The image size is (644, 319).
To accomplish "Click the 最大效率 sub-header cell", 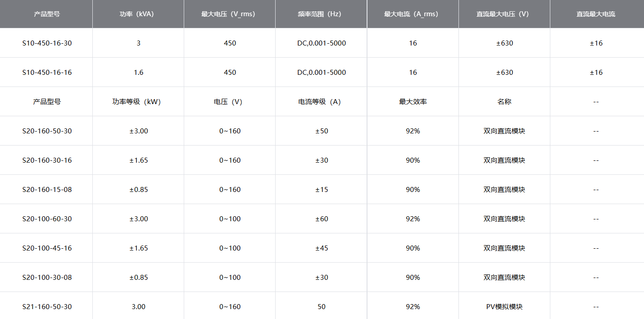I will click(413, 102).
